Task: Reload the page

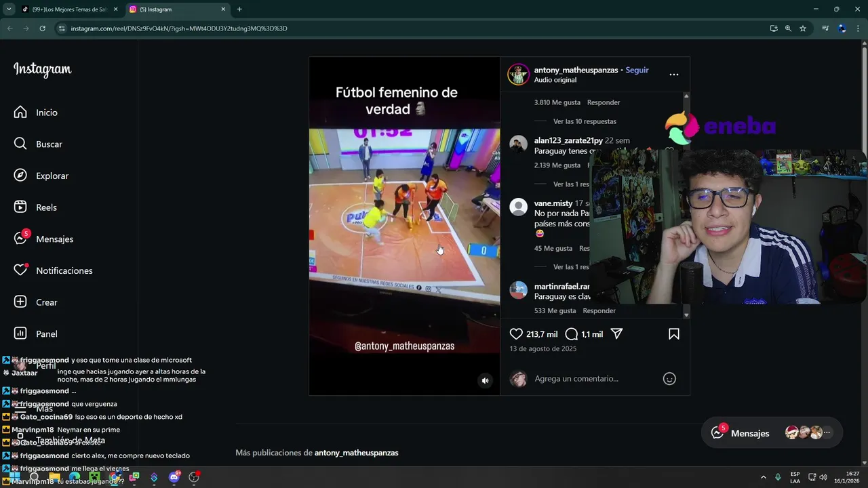Action: 42,28
